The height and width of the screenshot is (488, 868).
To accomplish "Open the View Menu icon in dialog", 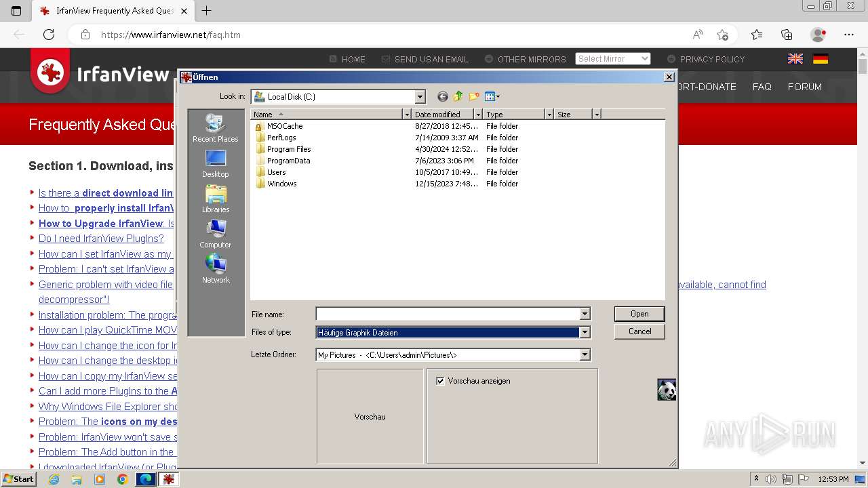I will pos(492,97).
